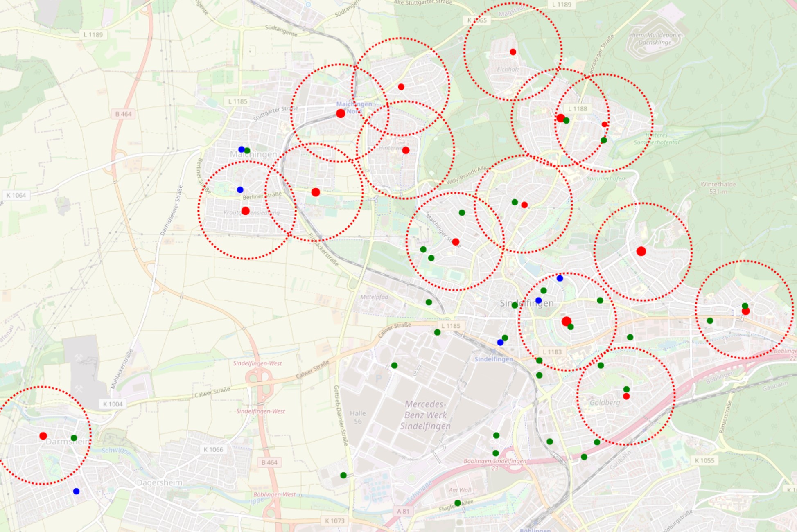Screen dimensions: 797x532
Task: Click the green marker on Gottlieb-Daimler-Straße
Action: pos(343,475)
